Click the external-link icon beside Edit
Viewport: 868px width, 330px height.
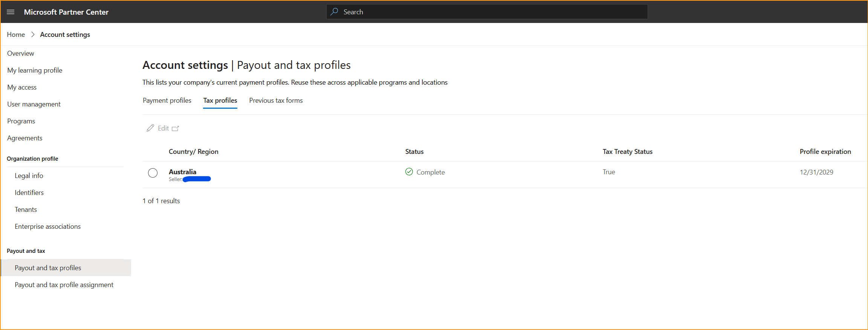click(176, 128)
